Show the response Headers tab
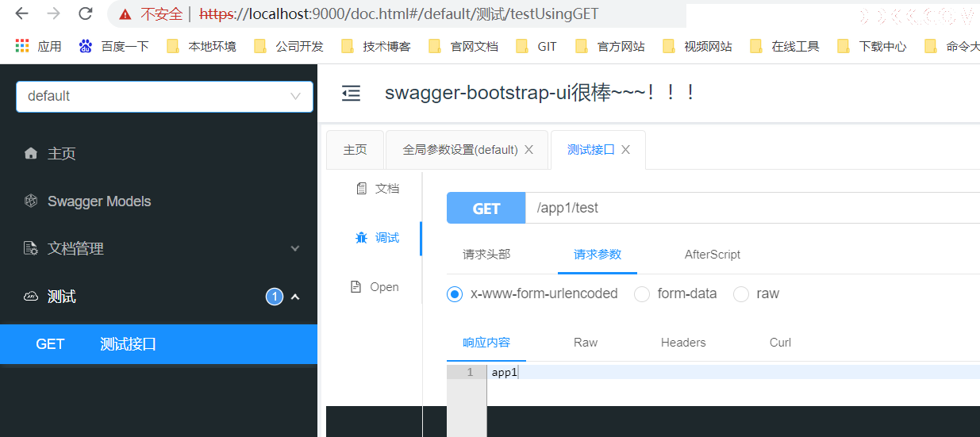 [683, 343]
